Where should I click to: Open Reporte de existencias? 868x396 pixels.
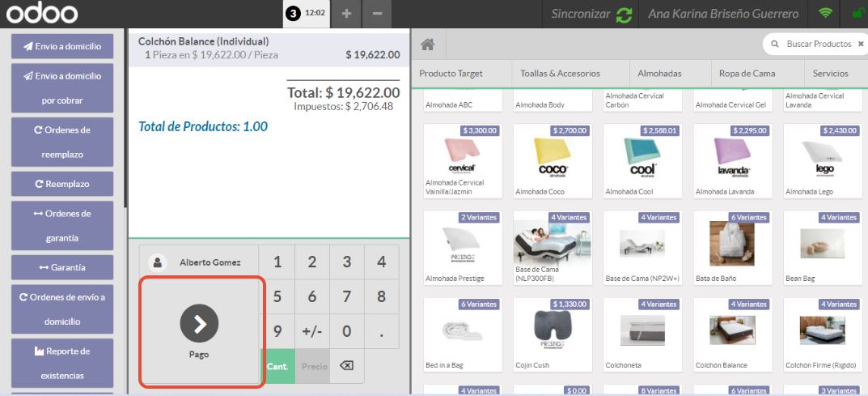[62, 364]
